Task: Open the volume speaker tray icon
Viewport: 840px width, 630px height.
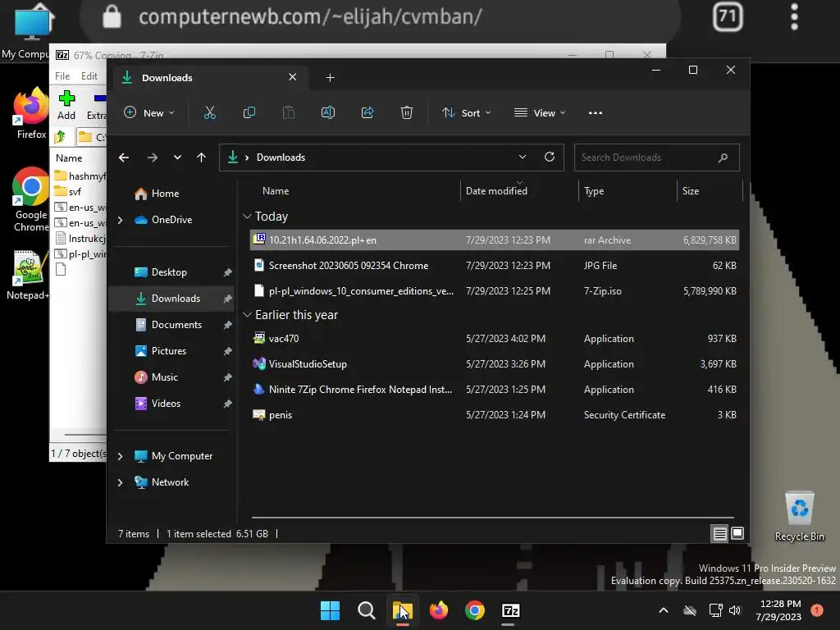Action: [x=735, y=610]
